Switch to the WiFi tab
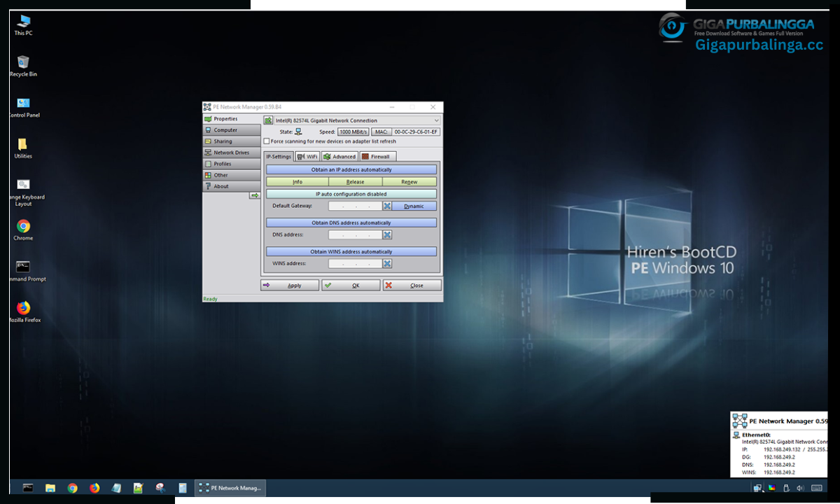The image size is (840, 504). click(307, 157)
